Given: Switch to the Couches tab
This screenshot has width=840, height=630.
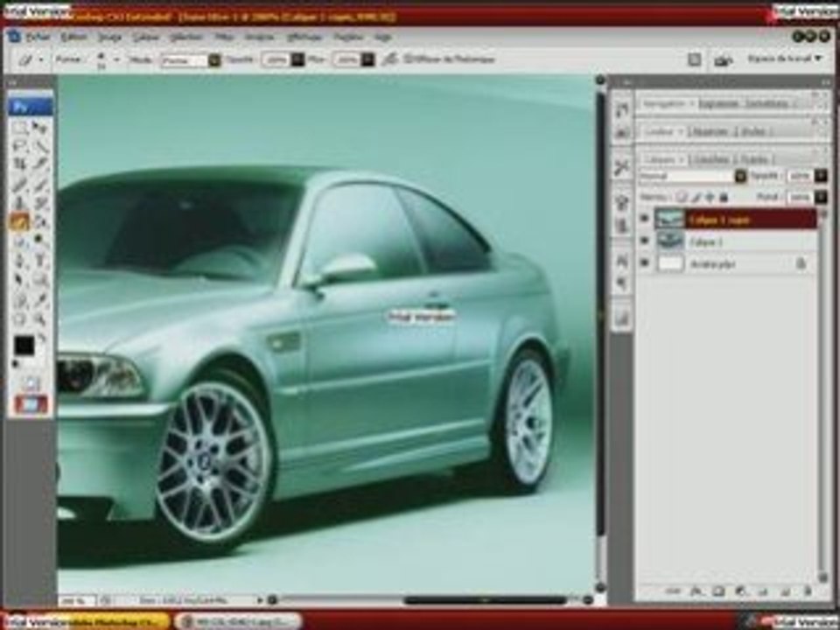Looking at the screenshot, I should [x=710, y=159].
